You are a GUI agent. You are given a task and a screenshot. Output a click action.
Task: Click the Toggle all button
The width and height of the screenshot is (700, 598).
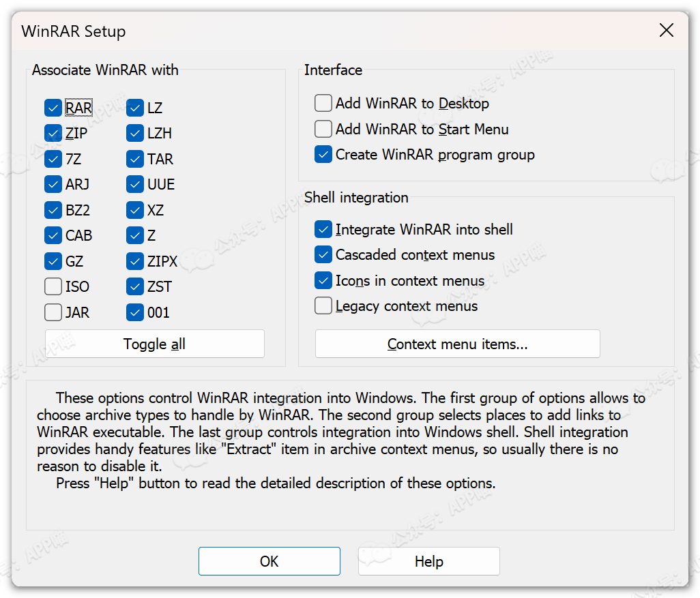[154, 344]
